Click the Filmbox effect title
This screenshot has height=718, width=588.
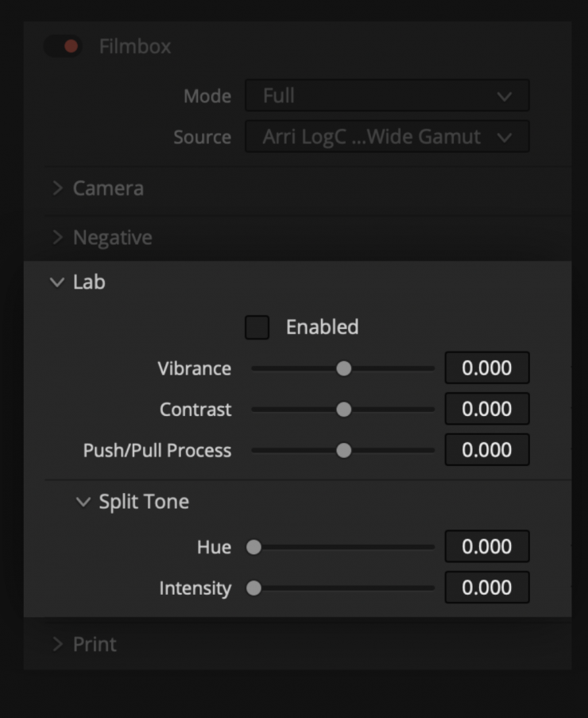(x=135, y=47)
